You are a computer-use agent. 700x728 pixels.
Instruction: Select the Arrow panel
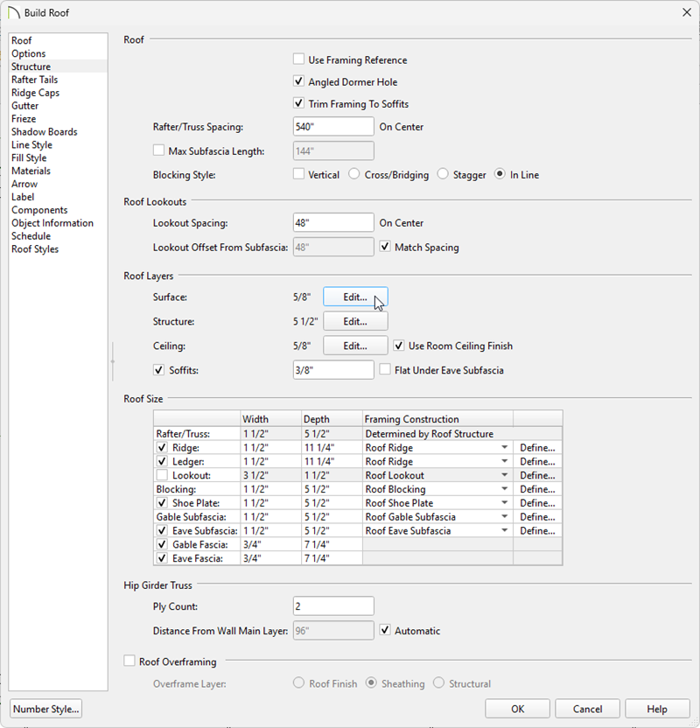24,184
